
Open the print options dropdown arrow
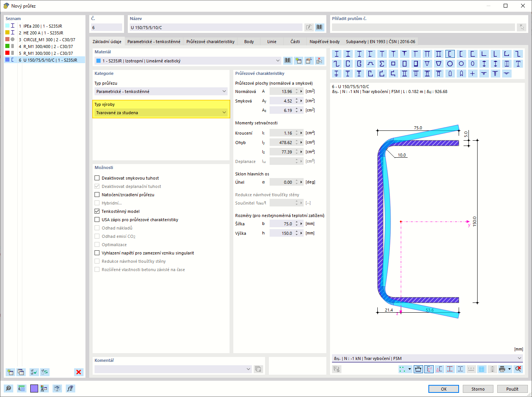coord(509,369)
